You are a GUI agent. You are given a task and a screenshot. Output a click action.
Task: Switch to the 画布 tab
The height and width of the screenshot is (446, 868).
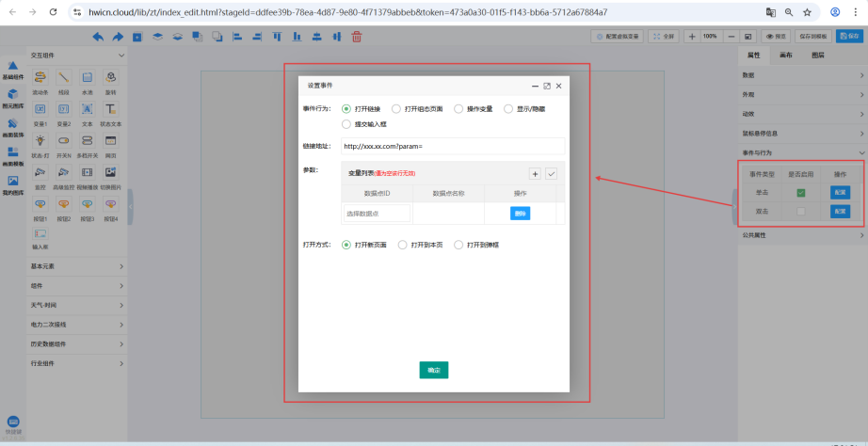pyautogui.click(x=786, y=56)
